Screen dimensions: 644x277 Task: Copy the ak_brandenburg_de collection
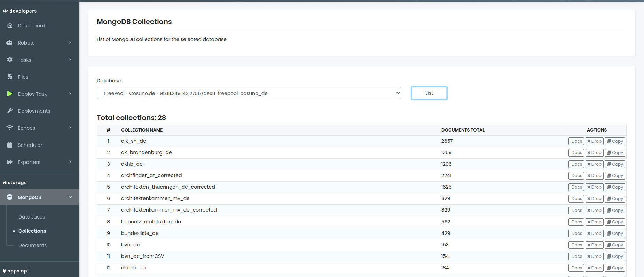615,153
